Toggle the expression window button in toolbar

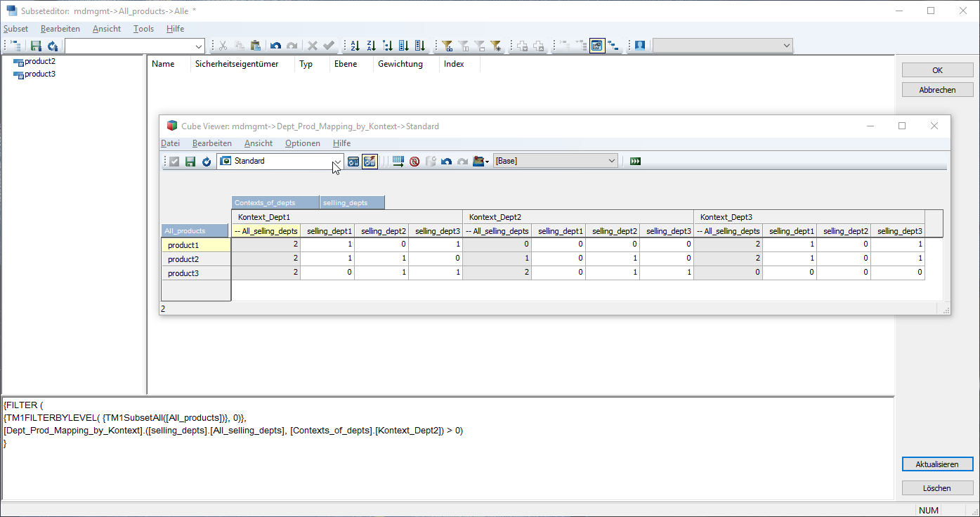pos(597,46)
